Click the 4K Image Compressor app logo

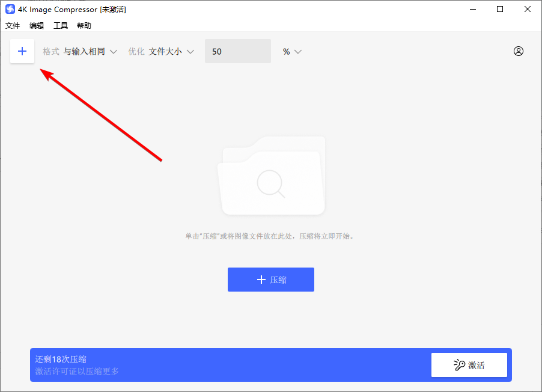pyautogui.click(x=10, y=9)
